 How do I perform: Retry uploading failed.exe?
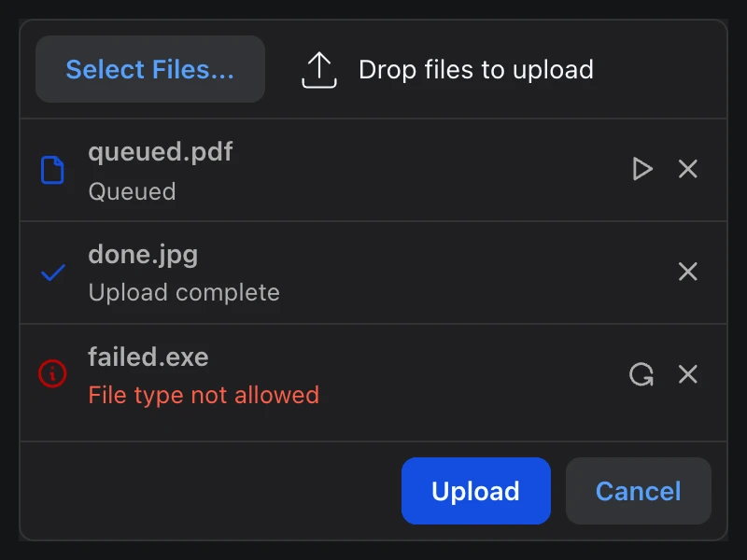tap(641, 374)
